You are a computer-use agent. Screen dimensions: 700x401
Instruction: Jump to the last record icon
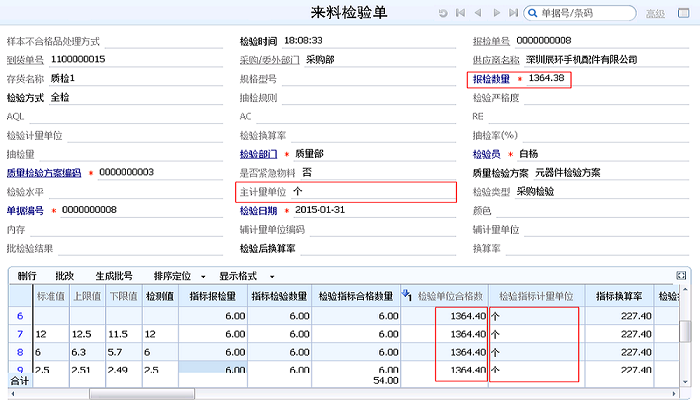pyautogui.click(x=513, y=13)
